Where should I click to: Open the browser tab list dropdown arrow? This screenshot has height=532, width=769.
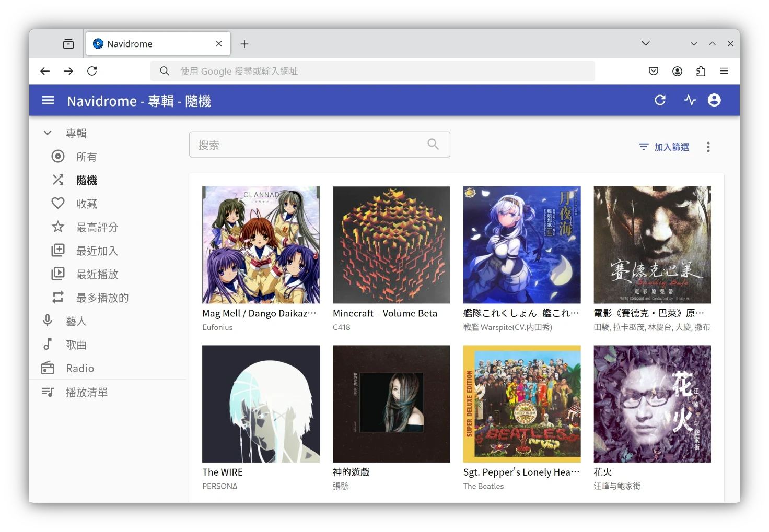pos(646,44)
